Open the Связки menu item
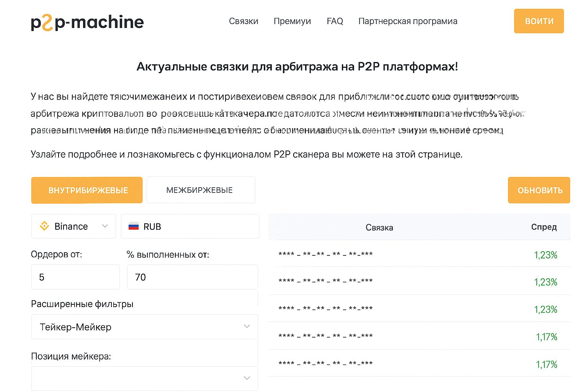This screenshot has height=392, width=588. pos(243,21)
